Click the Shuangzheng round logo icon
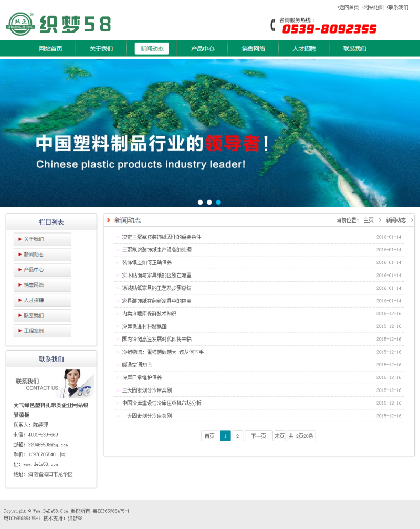Image resolution: width=420 pixels, height=529 pixels. (20, 24)
